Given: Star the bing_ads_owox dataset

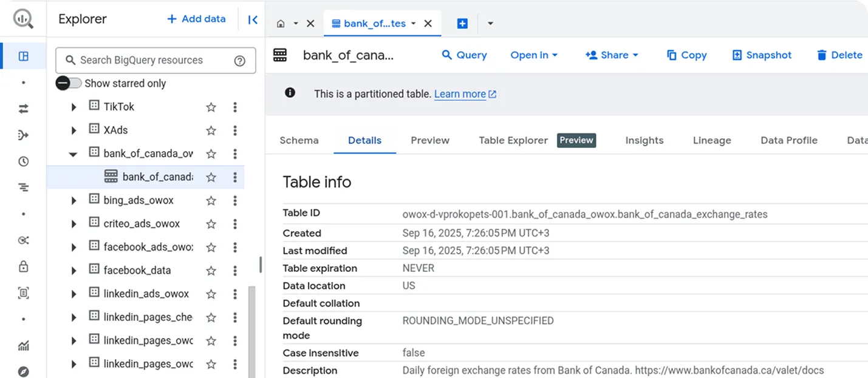Looking at the screenshot, I should (211, 201).
